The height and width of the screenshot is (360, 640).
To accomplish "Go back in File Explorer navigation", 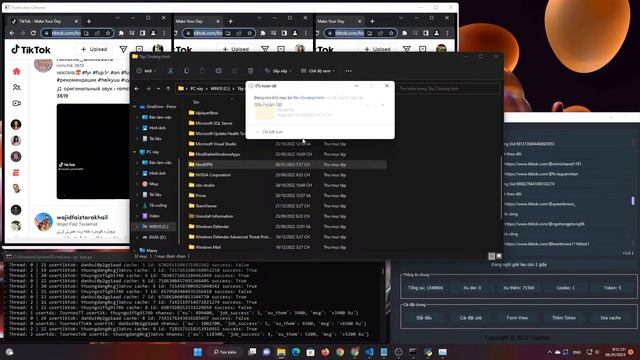I will point(137,88).
